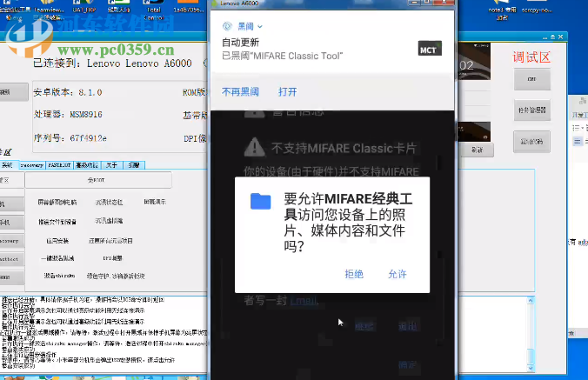Viewport: 588px width, 380px height.
Task: Open the scrcpy desktop icon
Action: tap(537, 8)
